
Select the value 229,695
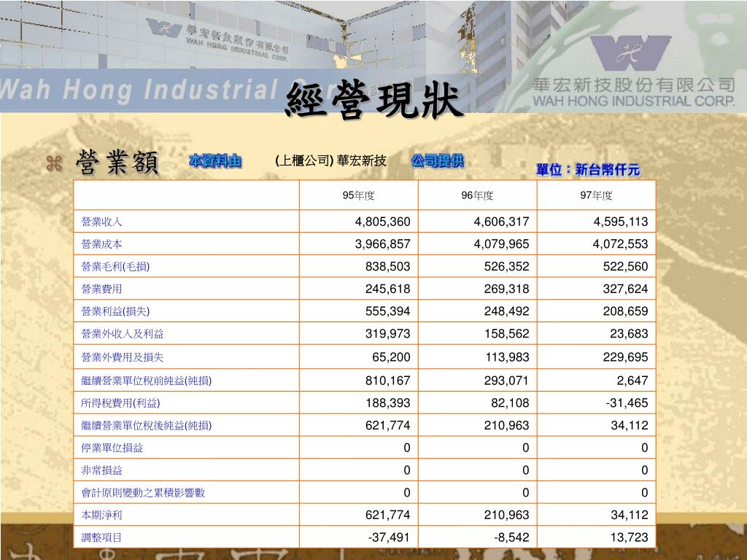(625, 357)
